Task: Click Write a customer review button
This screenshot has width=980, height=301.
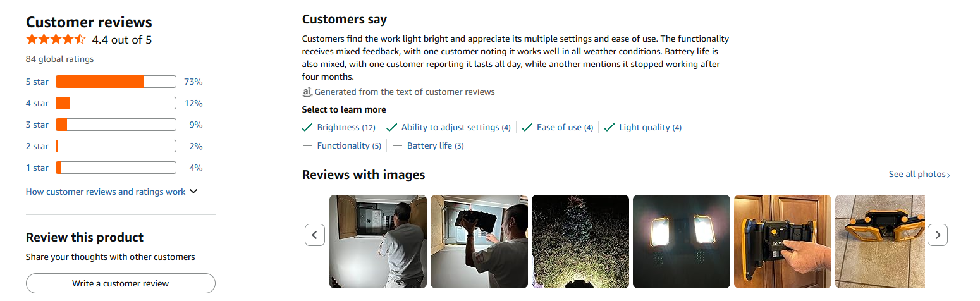Action: click(120, 283)
